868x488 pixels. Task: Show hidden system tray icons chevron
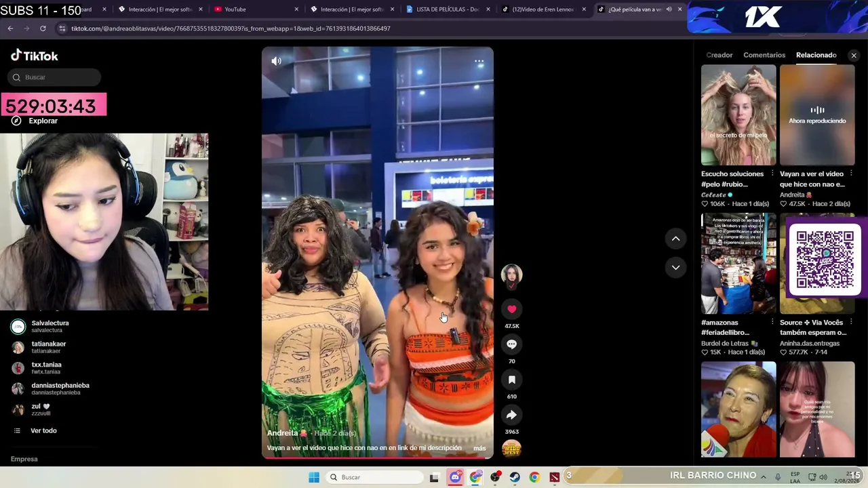click(763, 477)
